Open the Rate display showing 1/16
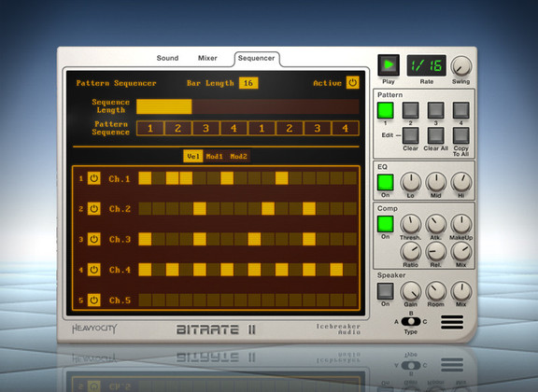The image size is (538, 392). click(427, 65)
